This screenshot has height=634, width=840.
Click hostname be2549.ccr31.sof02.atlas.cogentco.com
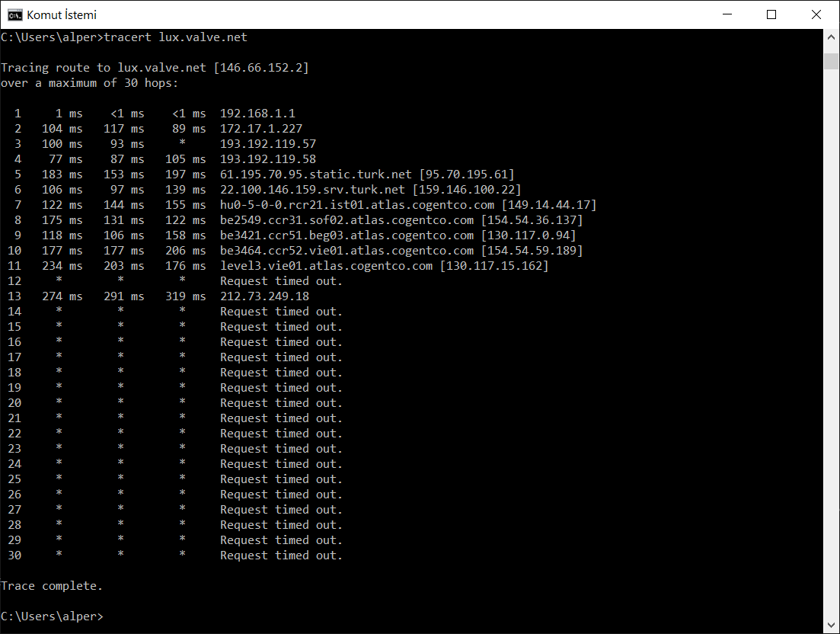[347, 220]
